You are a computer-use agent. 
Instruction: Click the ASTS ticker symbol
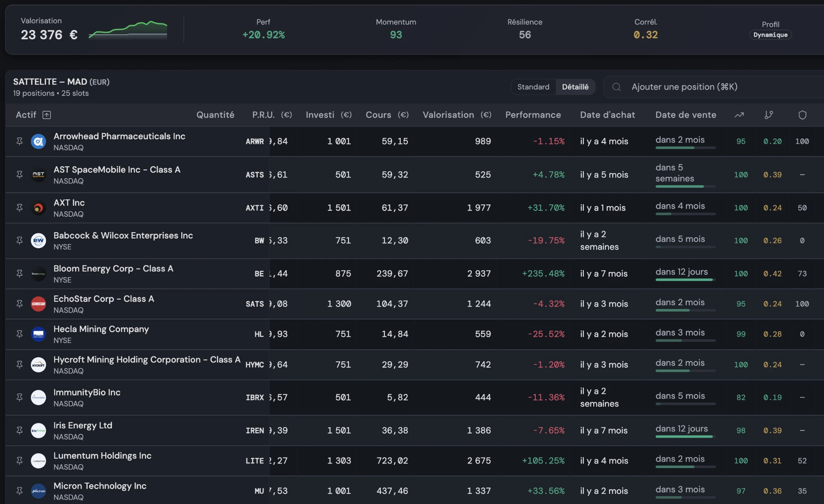(255, 175)
